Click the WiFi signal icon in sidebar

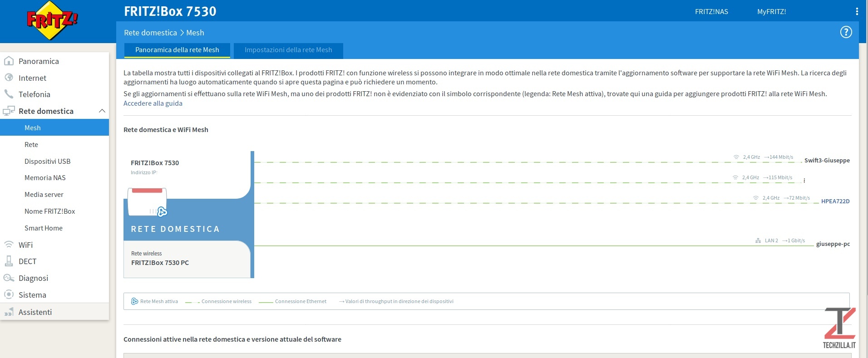9,245
